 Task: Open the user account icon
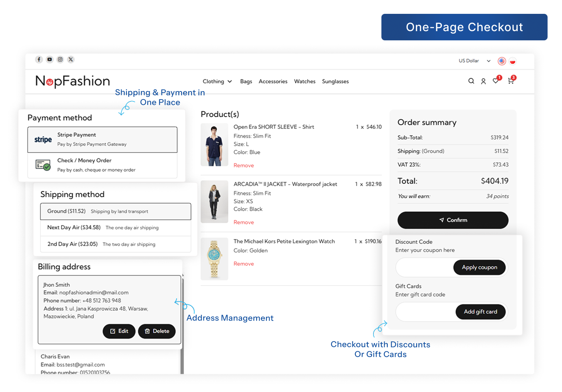point(483,81)
